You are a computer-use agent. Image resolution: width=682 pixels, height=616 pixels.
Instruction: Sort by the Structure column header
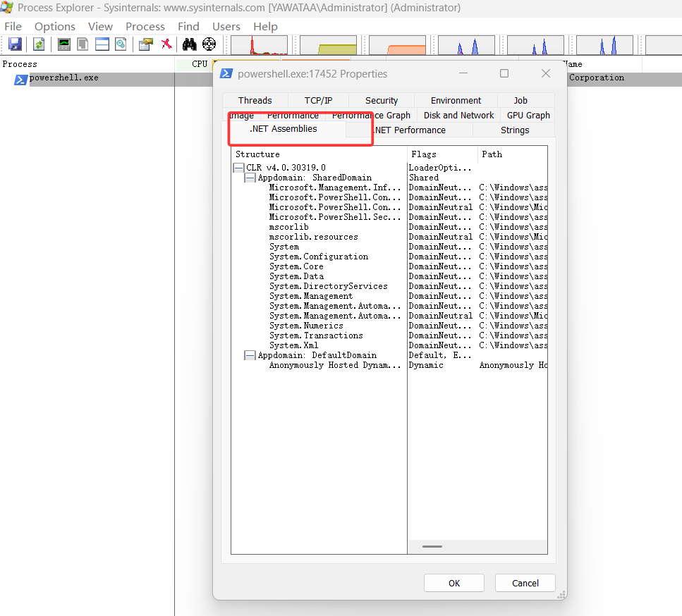click(x=319, y=154)
